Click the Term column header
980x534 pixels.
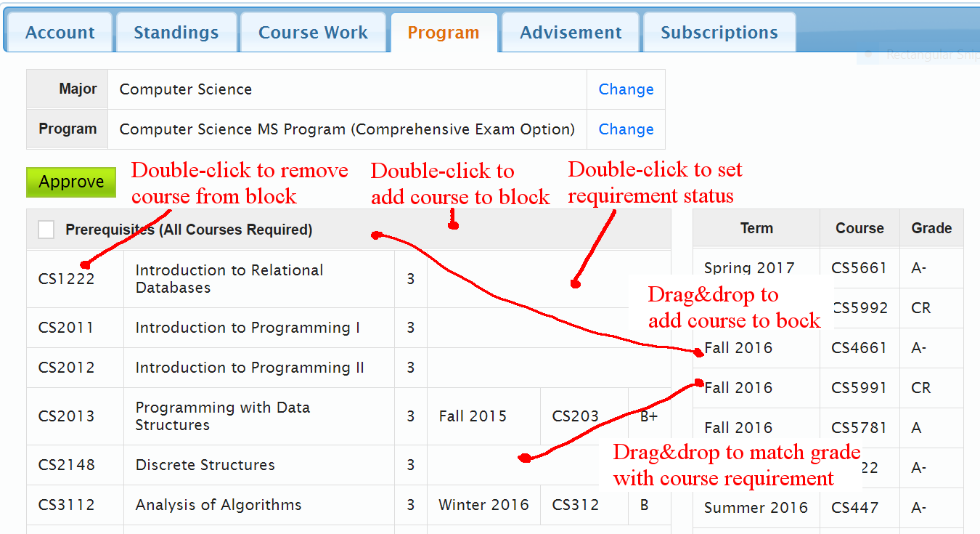[756, 228]
